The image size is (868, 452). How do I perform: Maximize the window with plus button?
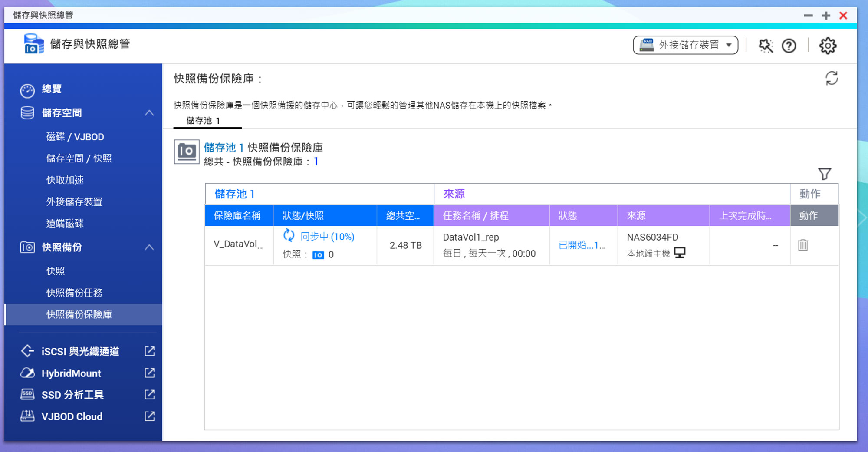click(826, 16)
